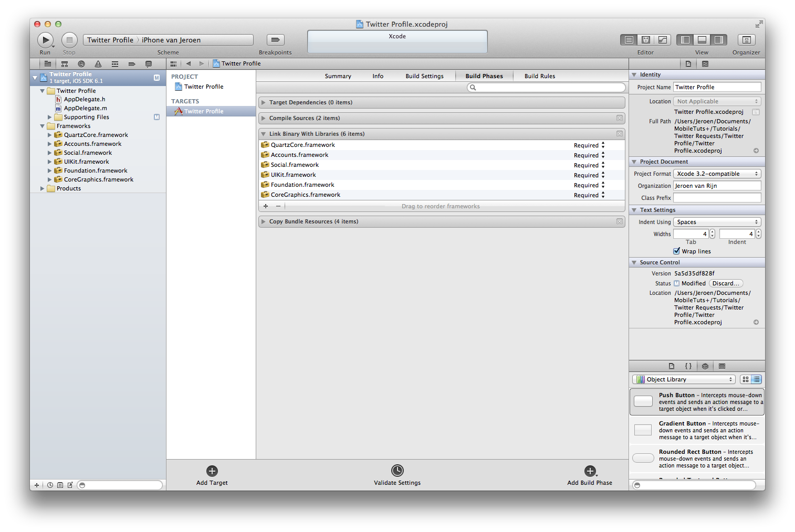The image size is (795, 532).
Task: Toggle the Breakpoints button
Action: click(275, 40)
